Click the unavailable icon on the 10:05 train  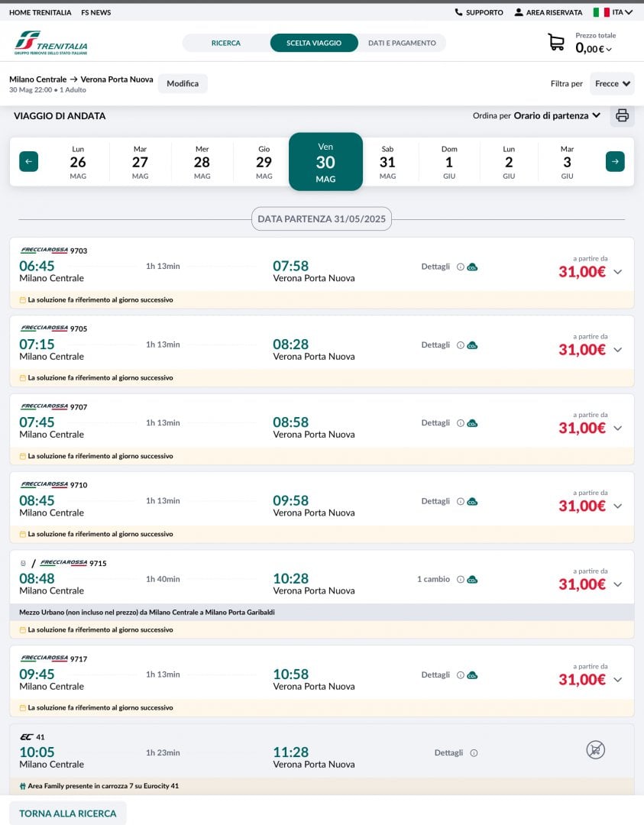[595, 750]
